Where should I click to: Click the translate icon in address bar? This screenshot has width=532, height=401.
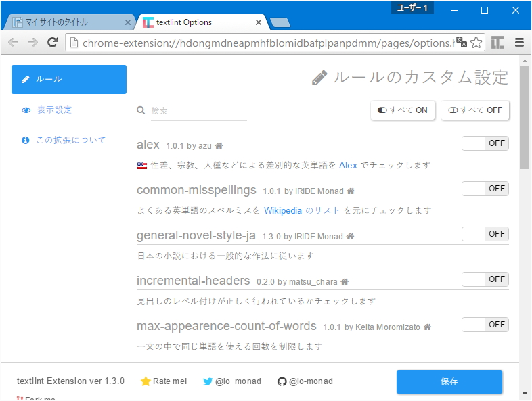(x=461, y=43)
